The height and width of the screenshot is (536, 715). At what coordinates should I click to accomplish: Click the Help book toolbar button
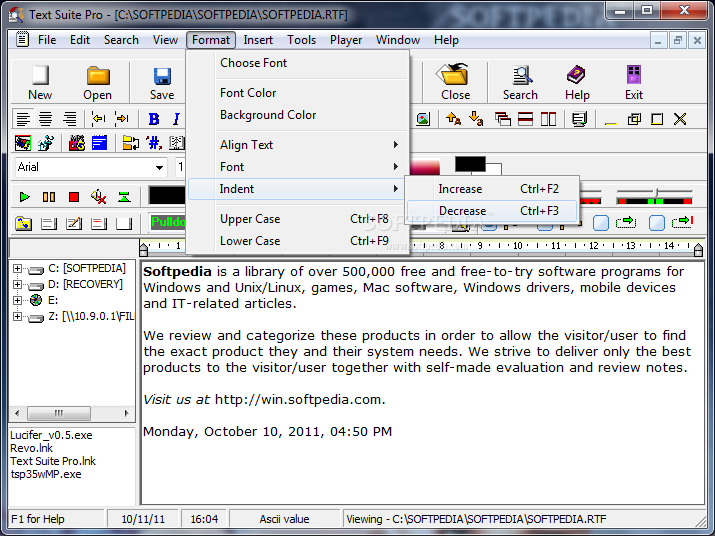pyautogui.click(x=577, y=82)
